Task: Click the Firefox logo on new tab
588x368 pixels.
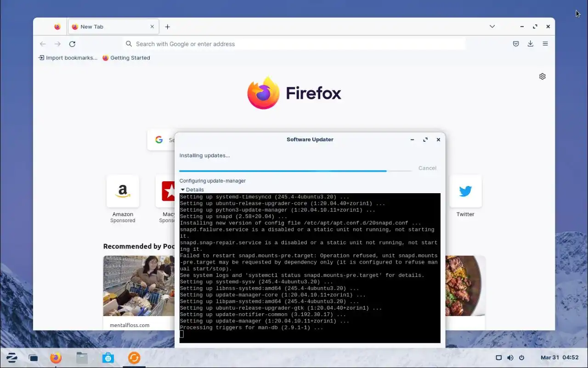Action: 294,93
